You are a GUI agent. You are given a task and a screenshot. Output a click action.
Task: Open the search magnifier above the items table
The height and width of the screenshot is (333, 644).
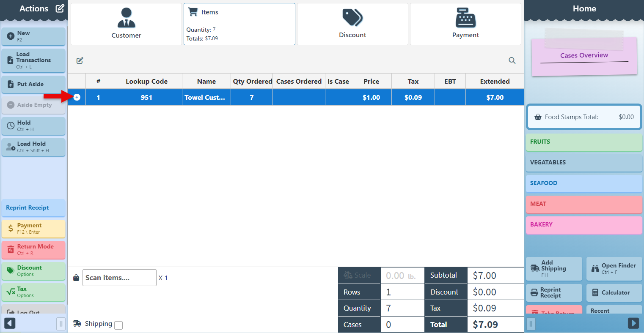pos(512,60)
